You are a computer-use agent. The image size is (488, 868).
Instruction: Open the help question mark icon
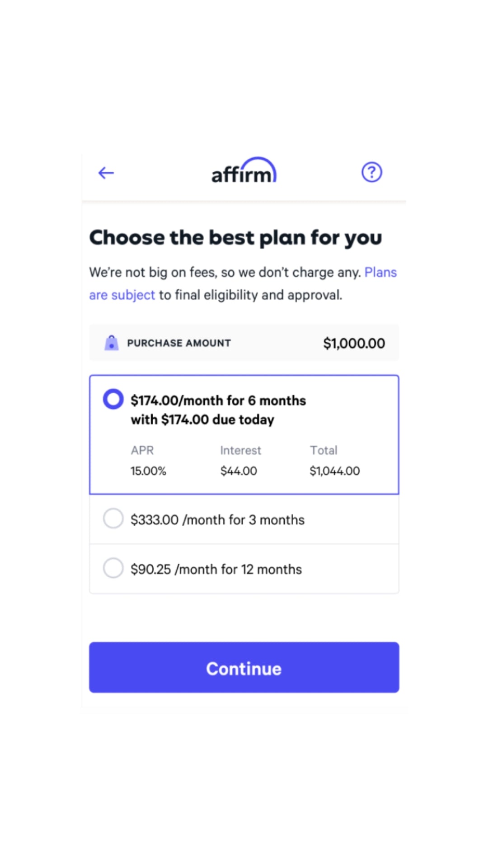point(371,172)
